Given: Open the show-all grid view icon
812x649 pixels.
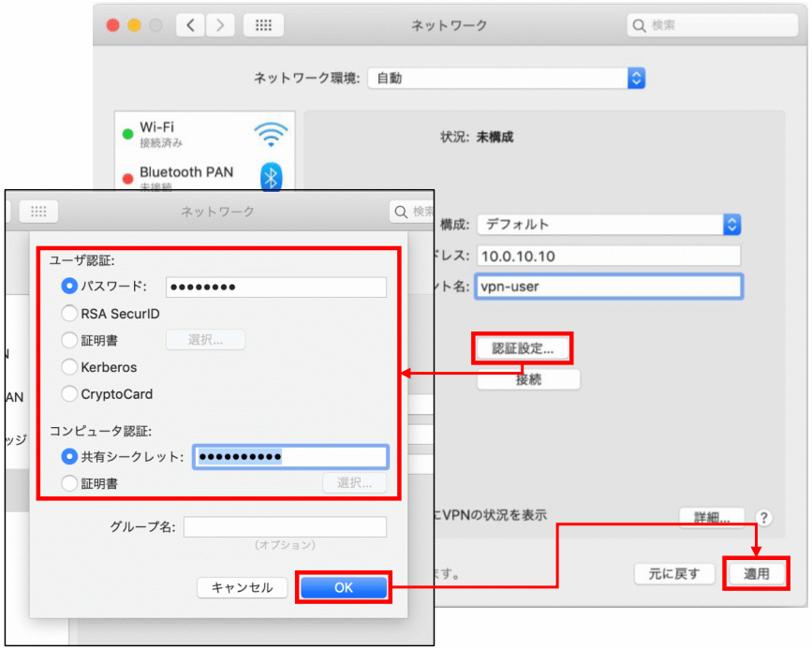Looking at the screenshot, I should click(263, 26).
